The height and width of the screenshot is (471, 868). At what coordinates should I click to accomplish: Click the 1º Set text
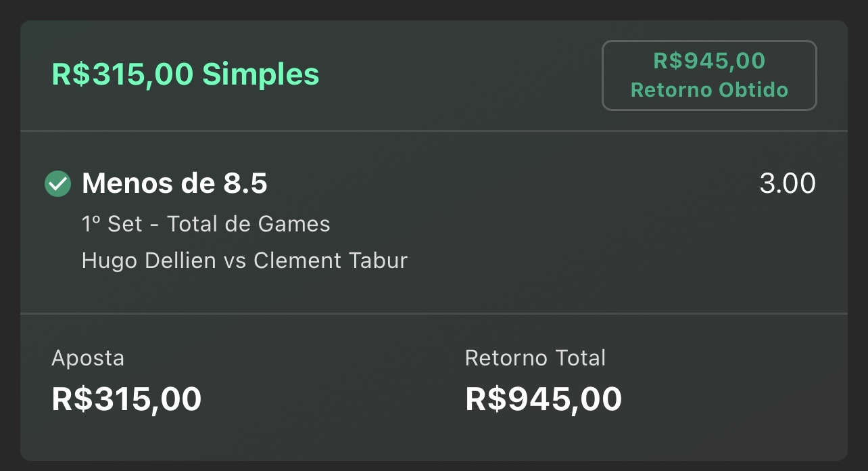[112, 224]
